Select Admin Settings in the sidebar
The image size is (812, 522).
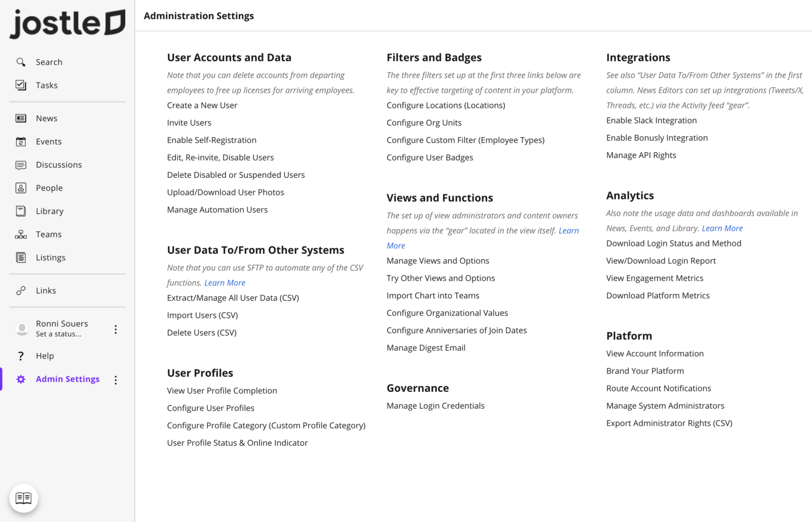click(x=68, y=379)
